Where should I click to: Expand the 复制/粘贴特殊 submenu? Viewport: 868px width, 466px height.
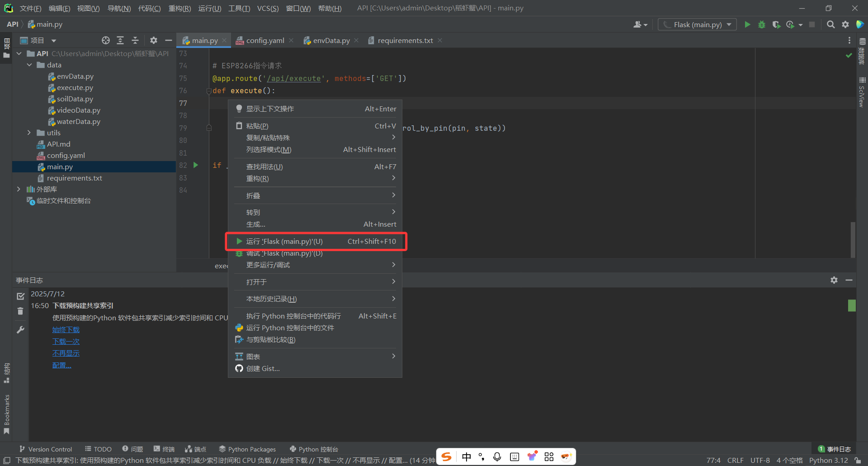[x=315, y=138]
